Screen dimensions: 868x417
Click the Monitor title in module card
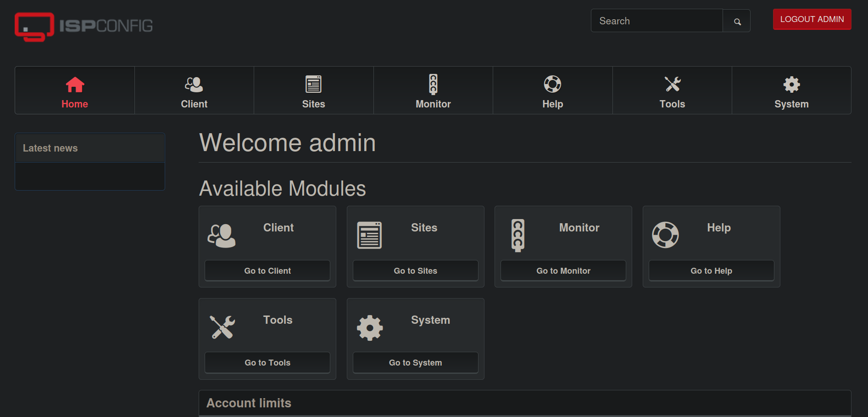pos(579,228)
